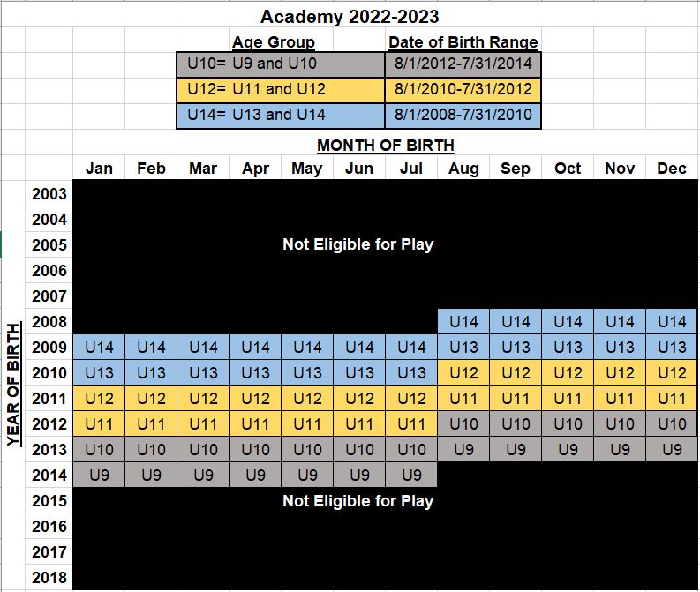Select the 8/1/2010-7/31/2012 date range cell
Viewport: 700px width, 592px height.
(x=463, y=90)
